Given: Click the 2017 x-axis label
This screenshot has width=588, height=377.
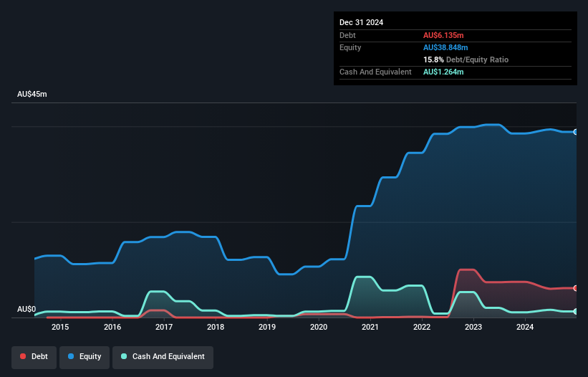Looking at the screenshot, I should click(164, 327).
